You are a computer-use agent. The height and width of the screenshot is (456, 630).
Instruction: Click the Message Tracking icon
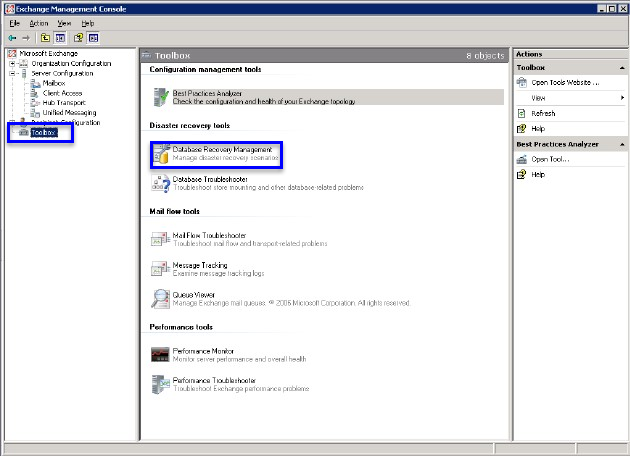click(x=160, y=269)
